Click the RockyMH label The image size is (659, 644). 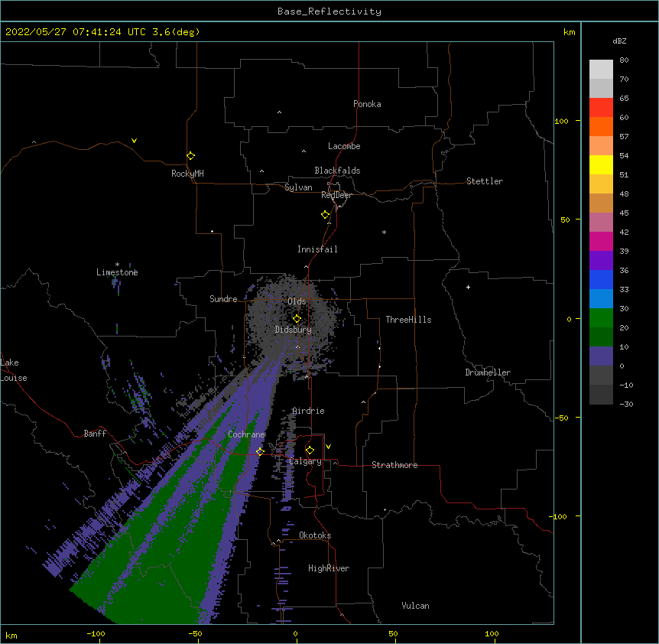[x=187, y=174]
